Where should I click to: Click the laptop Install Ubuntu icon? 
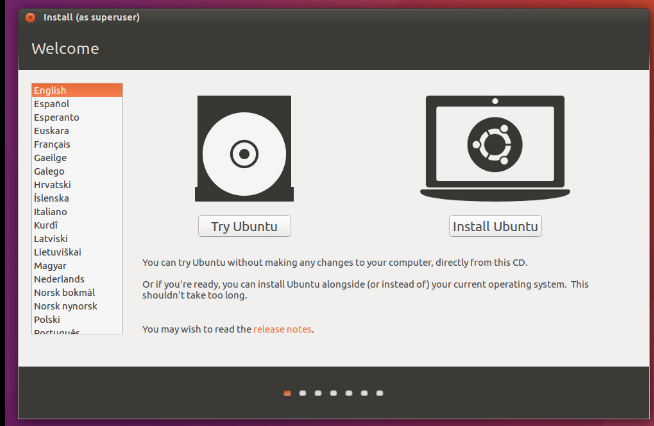tap(495, 149)
